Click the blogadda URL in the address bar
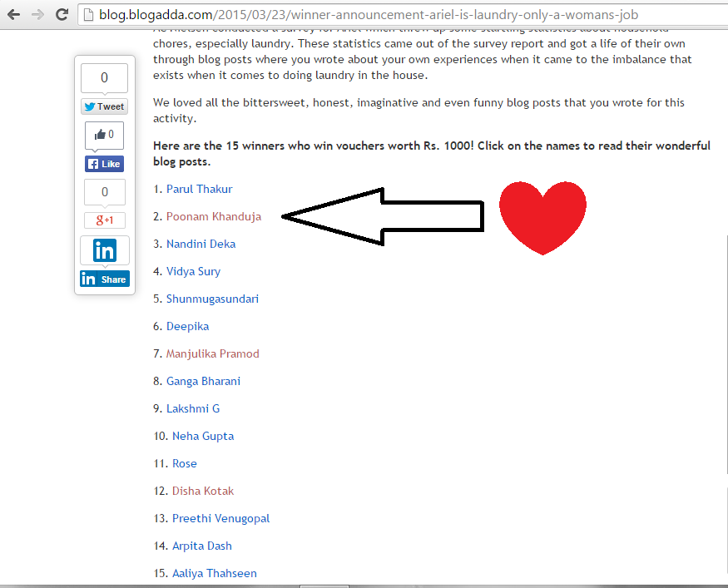728x588 pixels. click(369, 15)
